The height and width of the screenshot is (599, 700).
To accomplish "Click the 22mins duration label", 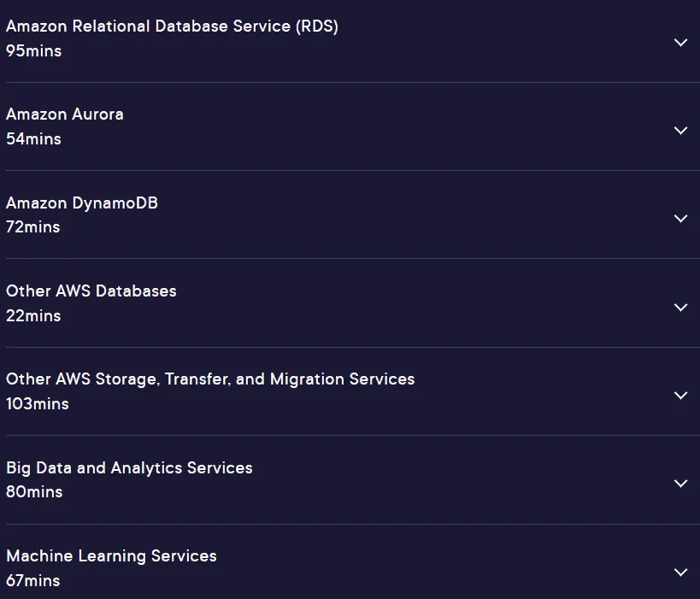I will point(33,316).
